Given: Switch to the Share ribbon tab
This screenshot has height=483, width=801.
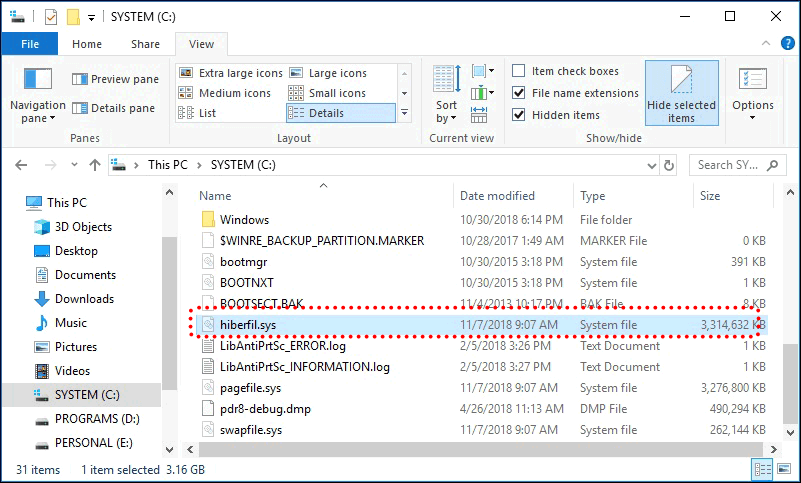Looking at the screenshot, I should (145, 44).
